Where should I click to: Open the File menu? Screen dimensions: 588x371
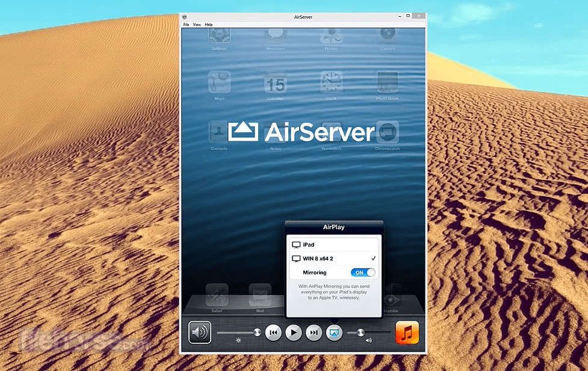click(186, 25)
